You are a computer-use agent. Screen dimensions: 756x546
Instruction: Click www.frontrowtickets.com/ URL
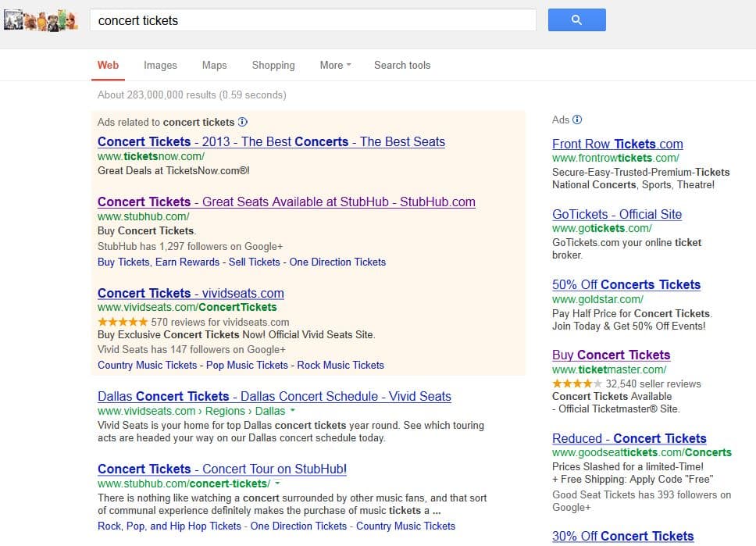click(615, 159)
